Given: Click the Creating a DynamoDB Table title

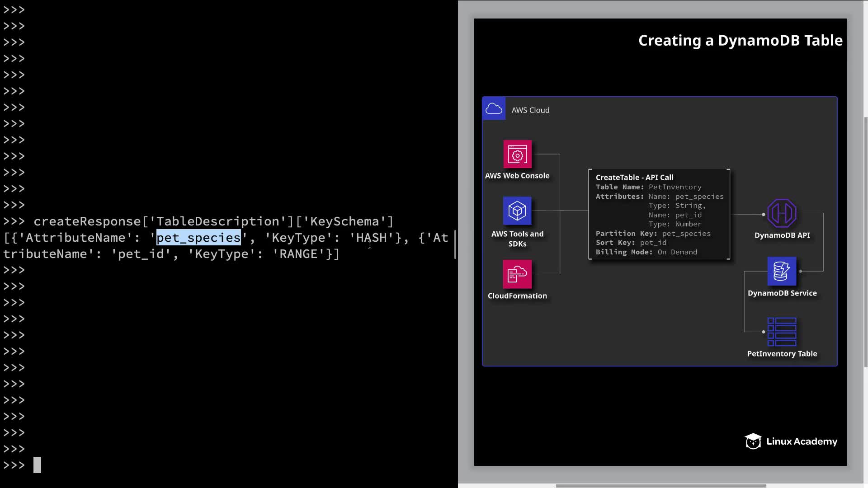Looking at the screenshot, I should pos(740,41).
